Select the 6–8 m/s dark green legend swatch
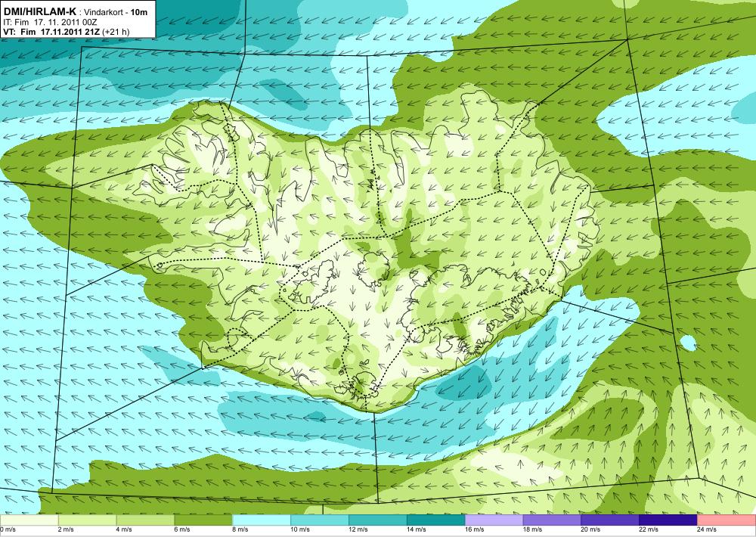This screenshot has height=537, width=756. tap(203, 520)
